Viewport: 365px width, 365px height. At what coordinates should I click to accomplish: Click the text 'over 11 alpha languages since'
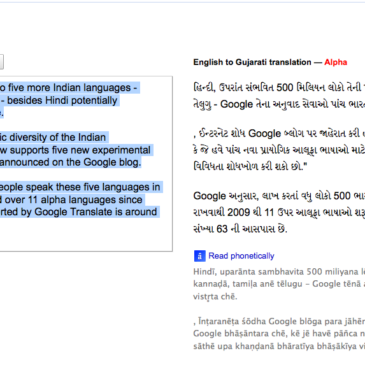point(74,200)
